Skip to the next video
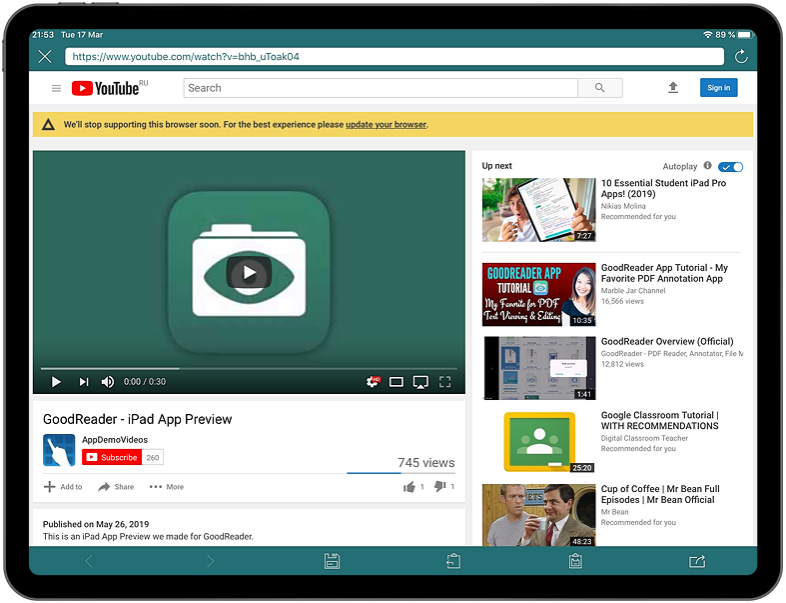The image size is (786, 603). (84, 382)
